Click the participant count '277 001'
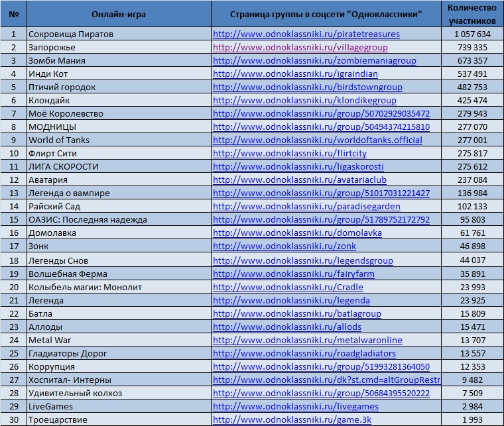This screenshot has height=426, width=504. point(472,140)
